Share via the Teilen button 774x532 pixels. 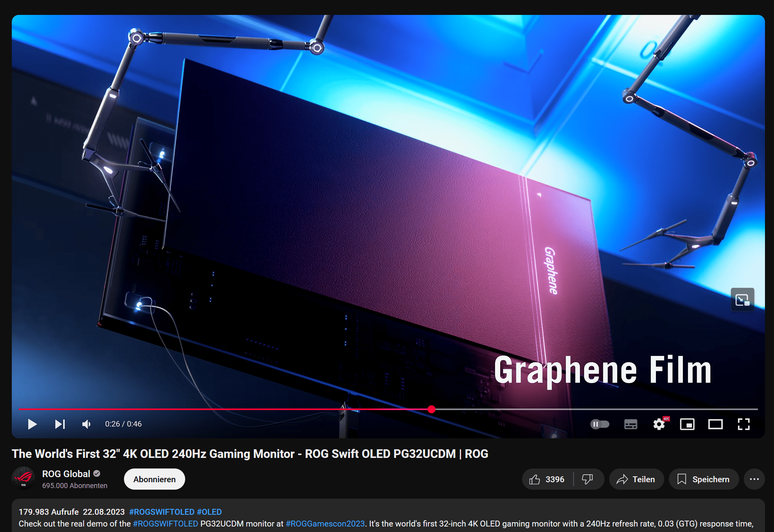pos(636,479)
